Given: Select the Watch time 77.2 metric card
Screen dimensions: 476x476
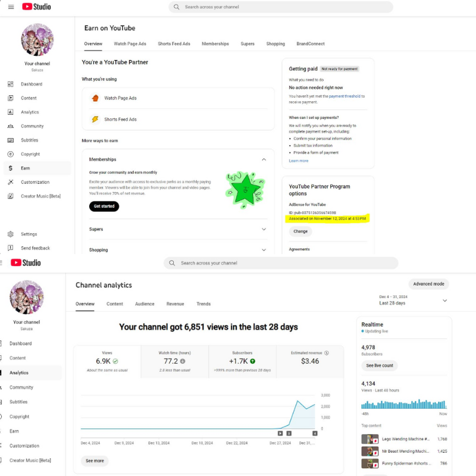Looking at the screenshot, I should 175,362.
